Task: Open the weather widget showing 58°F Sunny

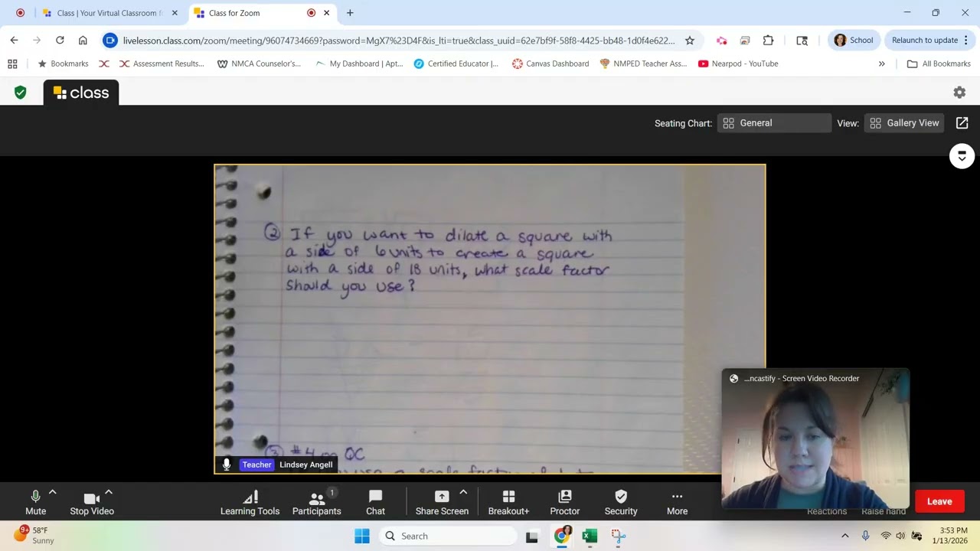Action: pyautogui.click(x=34, y=536)
